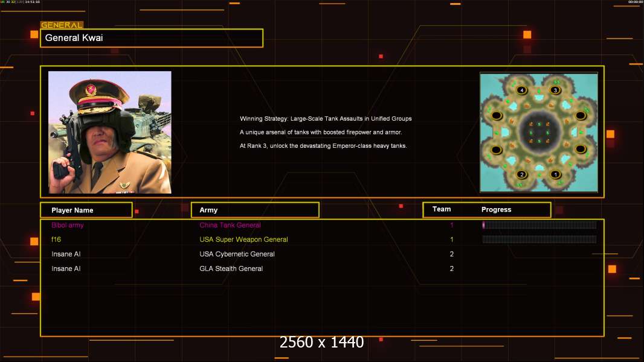
Task: Click f16 loading progress bar
Action: tap(539, 240)
